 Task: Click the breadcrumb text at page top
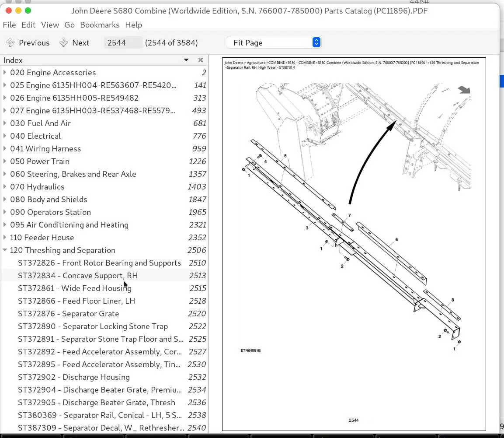click(351, 65)
